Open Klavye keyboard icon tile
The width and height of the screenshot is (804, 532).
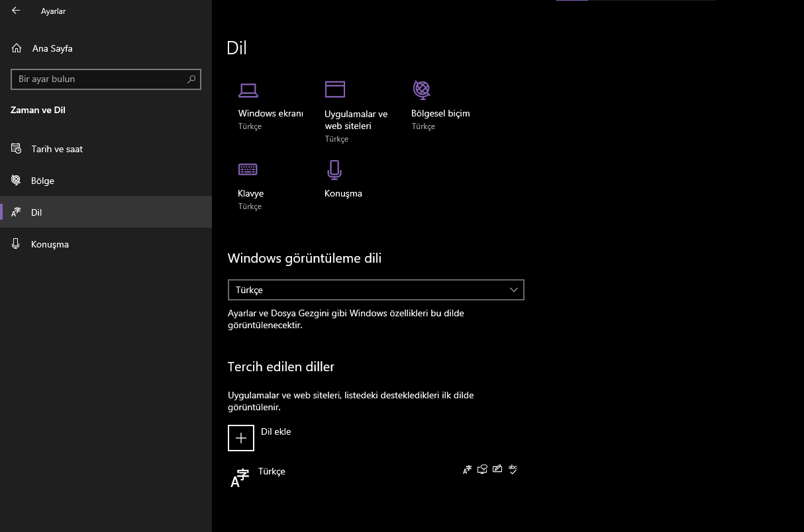[x=248, y=169]
